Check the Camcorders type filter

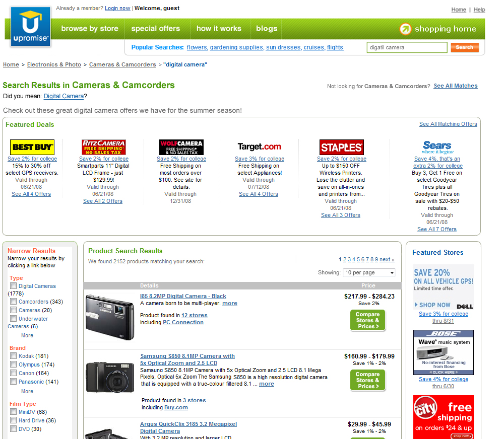point(13,301)
